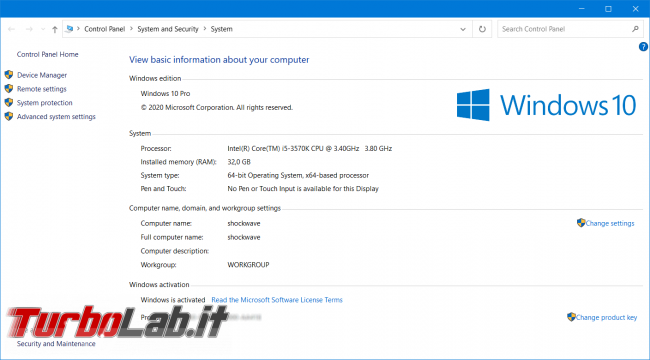Screen dimensions: 650x360
Task: Select the Full computer name value 'shockwave'
Action: pyautogui.click(x=244, y=237)
